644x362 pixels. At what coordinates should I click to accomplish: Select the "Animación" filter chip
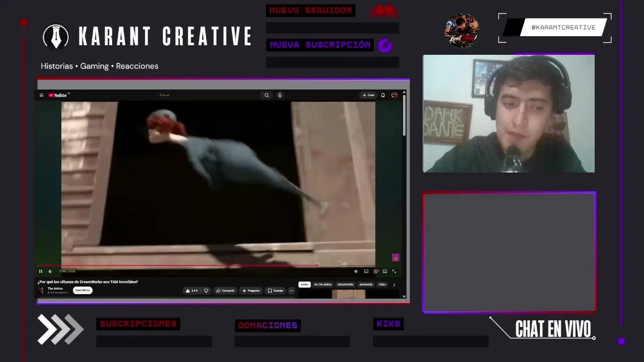(366, 285)
